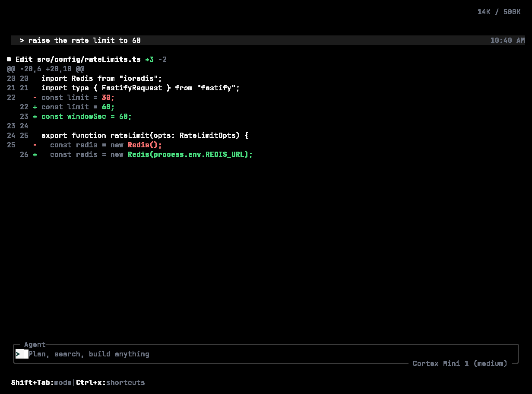Click the FastifyRequest import line
The height and width of the screenshot is (394, 532).
coord(140,88)
